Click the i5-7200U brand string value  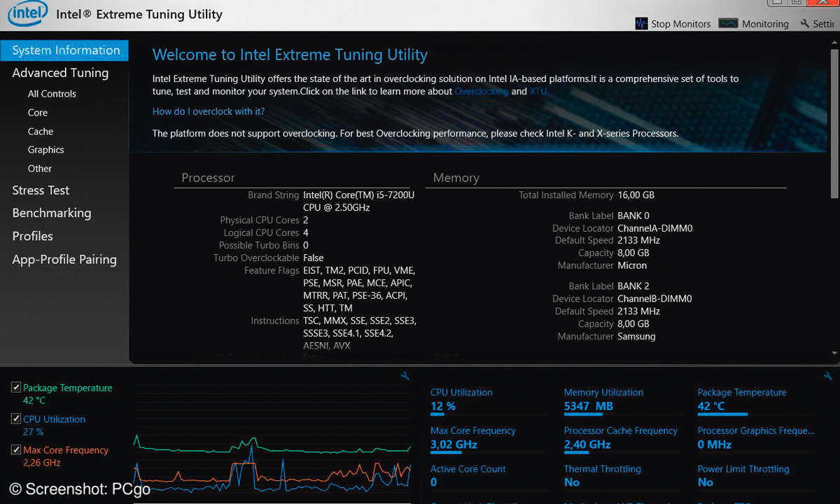pyautogui.click(x=358, y=202)
